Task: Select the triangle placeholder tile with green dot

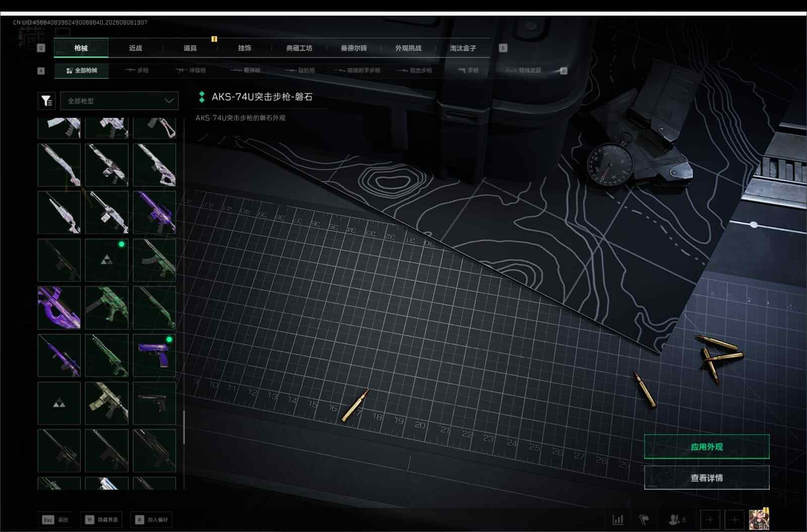Action: (x=107, y=260)
